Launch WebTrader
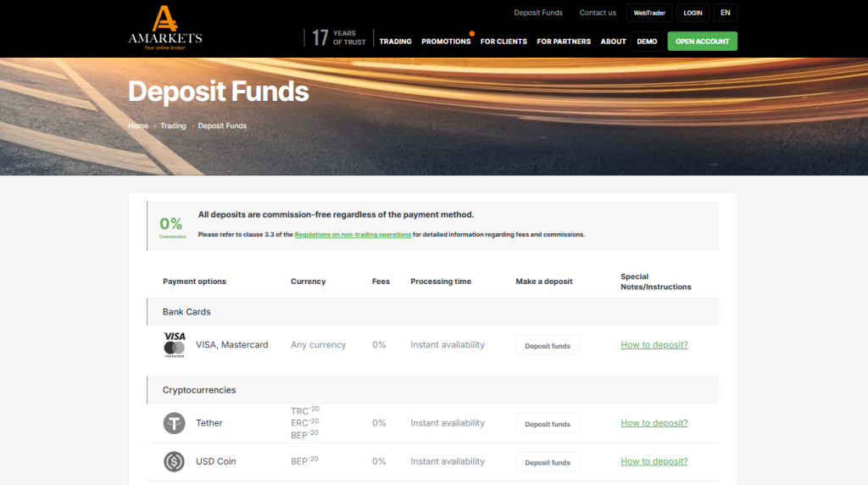Viewport: 868px width, 485px height. point(649,13)
